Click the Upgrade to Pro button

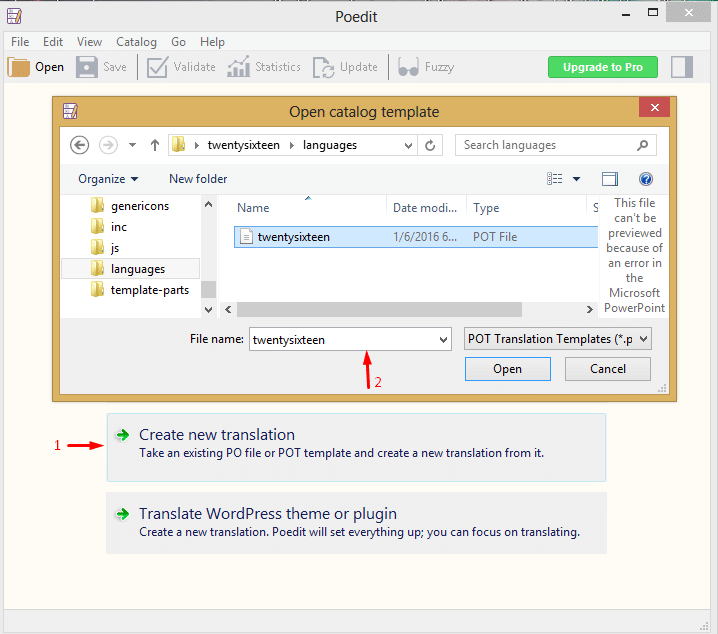pyautogui.click(x=603, y=67)
